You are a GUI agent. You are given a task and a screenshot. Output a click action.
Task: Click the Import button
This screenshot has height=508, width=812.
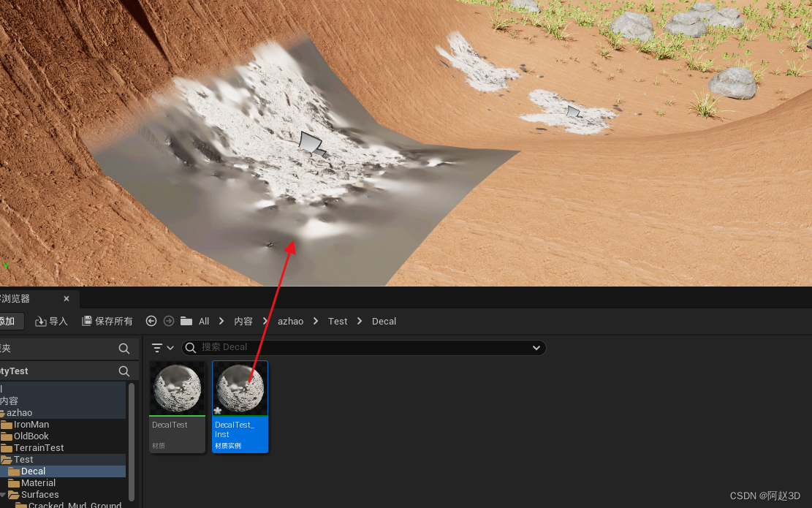coord(52,321)
